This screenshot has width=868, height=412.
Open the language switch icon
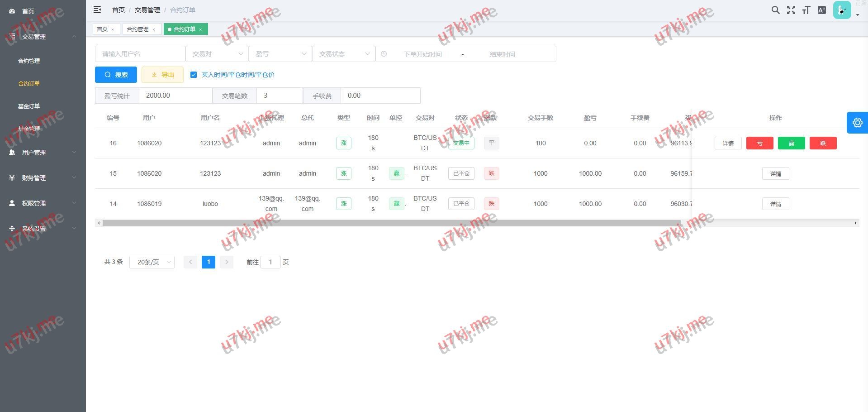pyautogui.click(x=822, y=10)
